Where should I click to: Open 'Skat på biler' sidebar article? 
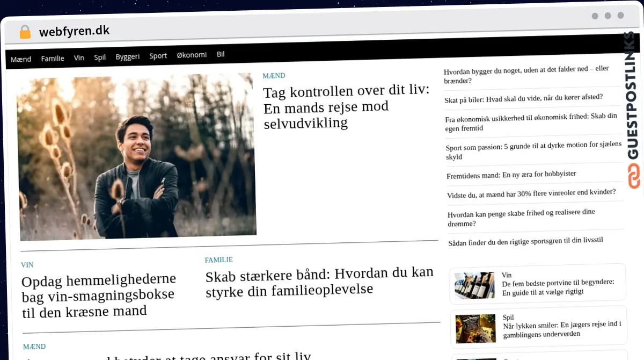(x=524, y=98)
